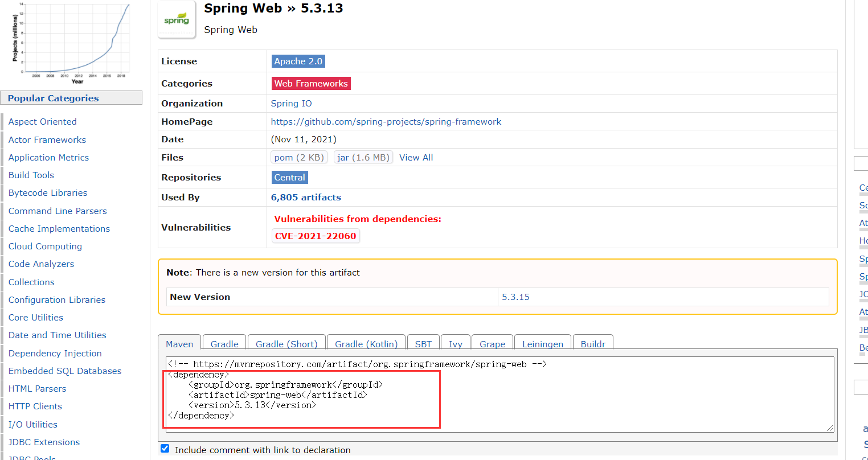
Task: Open the Buildr tab
Action: click(593, 343)
